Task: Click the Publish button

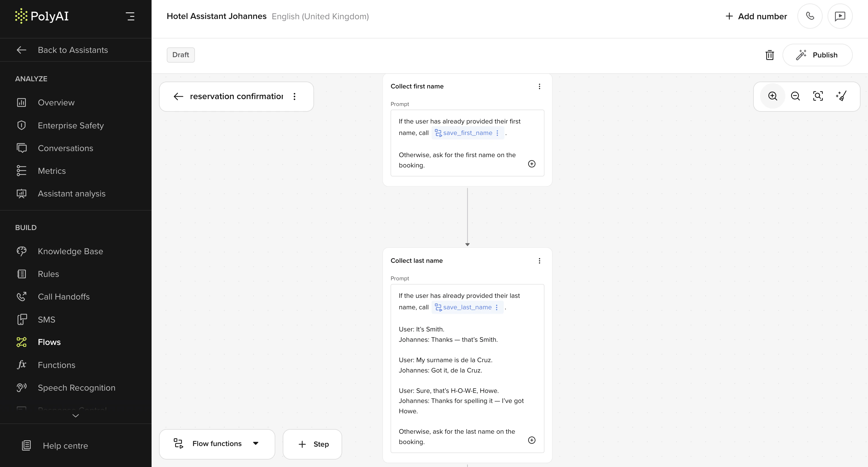Action: coord(817,55)
